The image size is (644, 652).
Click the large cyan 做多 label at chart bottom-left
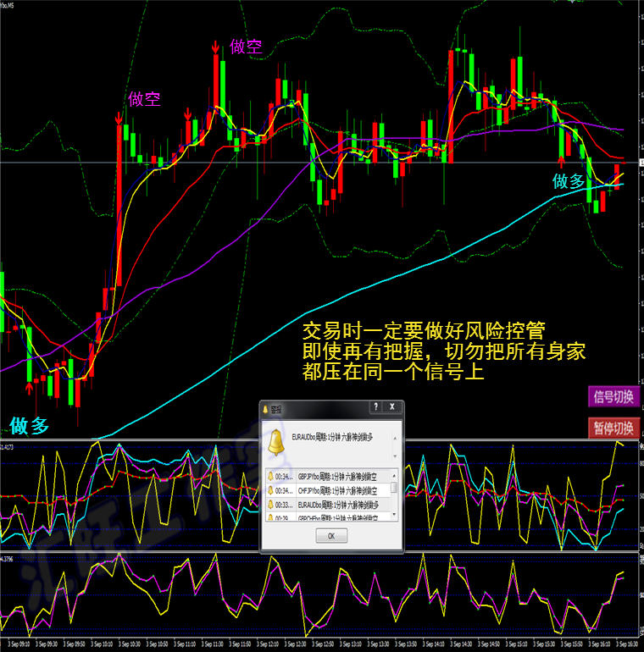[30, 426]
